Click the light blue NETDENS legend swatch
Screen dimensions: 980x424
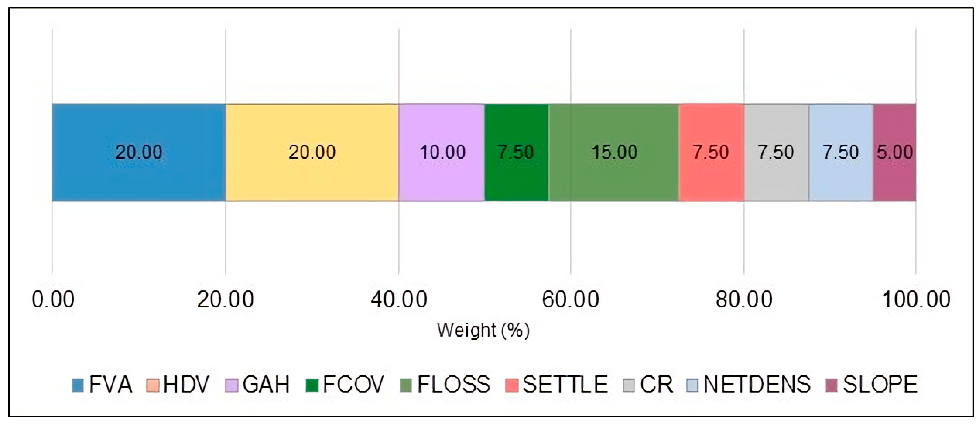[x=692, y=385]
